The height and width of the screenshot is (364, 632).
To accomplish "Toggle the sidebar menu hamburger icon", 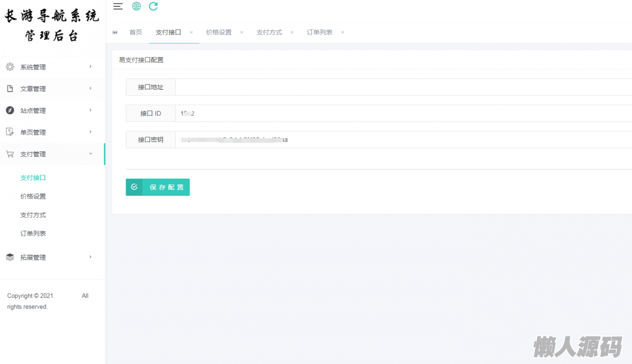I will 118,6.
